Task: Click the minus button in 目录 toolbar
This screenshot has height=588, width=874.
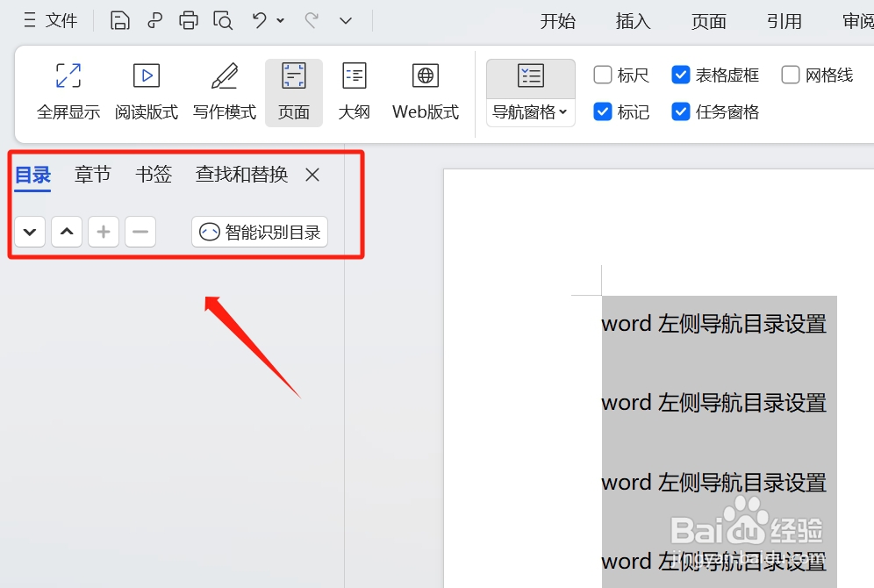Action: [140, 232]
